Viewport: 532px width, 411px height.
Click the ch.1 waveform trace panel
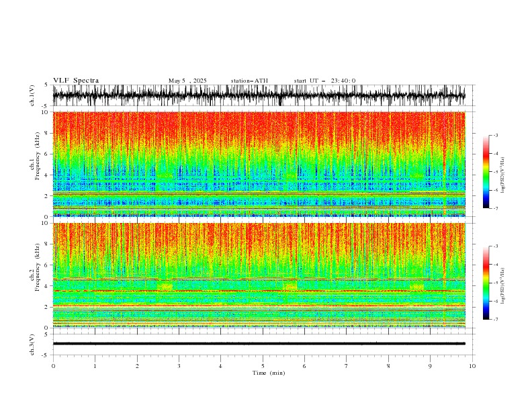pos(259,95)
